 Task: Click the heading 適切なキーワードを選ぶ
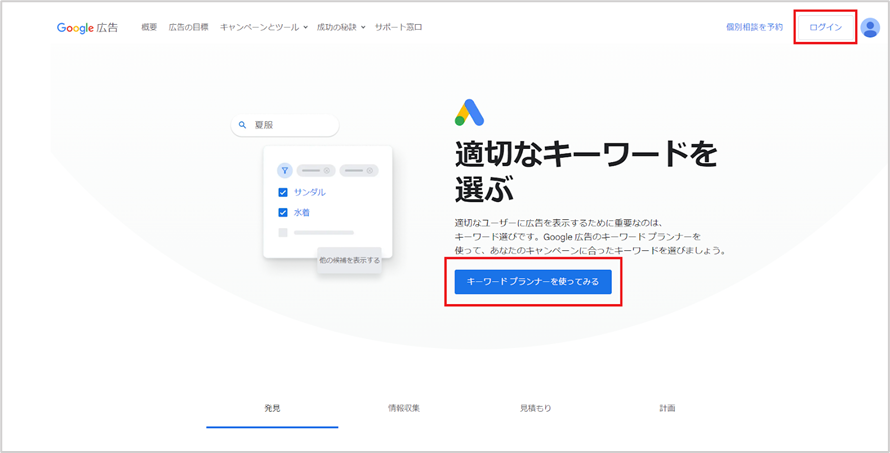(585, 173)
